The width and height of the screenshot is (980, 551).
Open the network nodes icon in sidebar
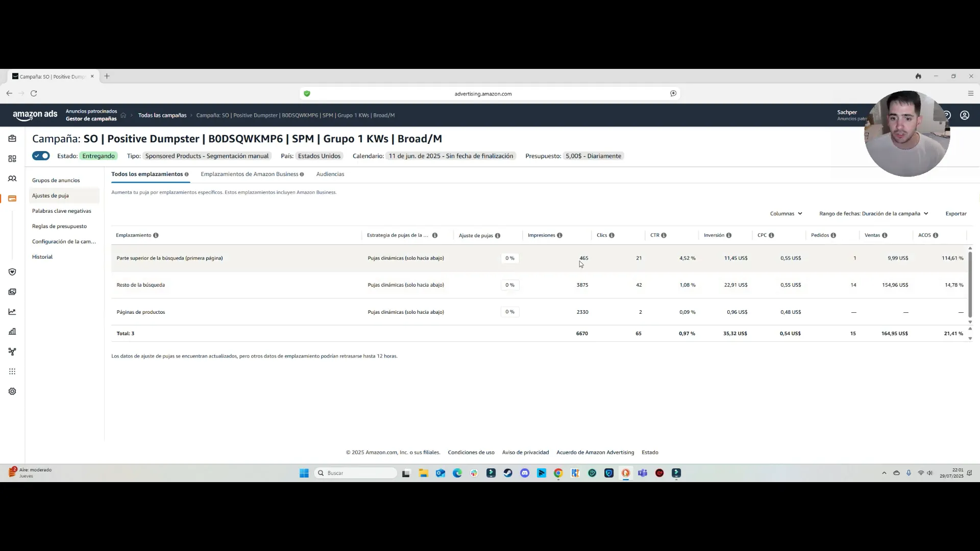click(12, 352)
